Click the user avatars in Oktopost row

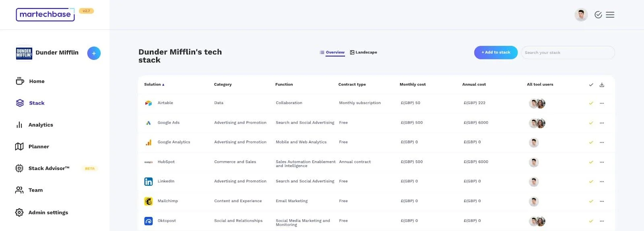coord(537,221)
